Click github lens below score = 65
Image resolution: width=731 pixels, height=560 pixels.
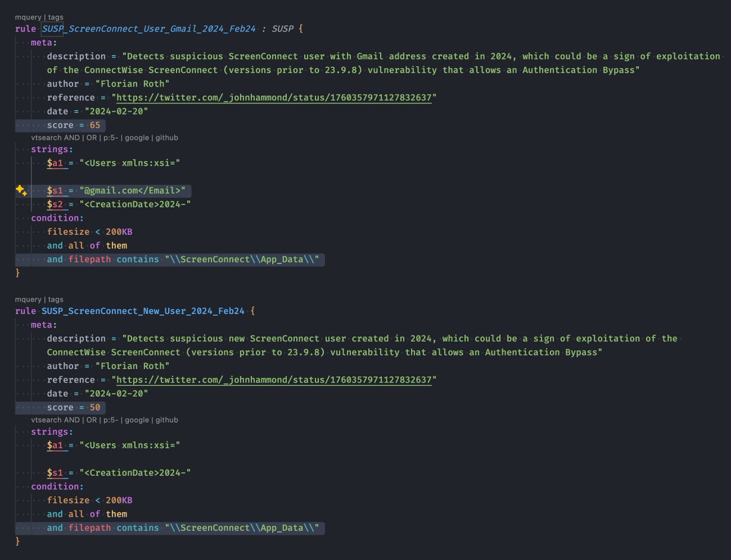[167, 138]
